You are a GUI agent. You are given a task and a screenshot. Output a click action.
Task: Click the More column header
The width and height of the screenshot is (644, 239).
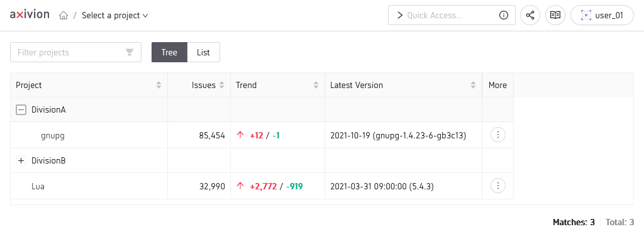click(x=498, y=86)
